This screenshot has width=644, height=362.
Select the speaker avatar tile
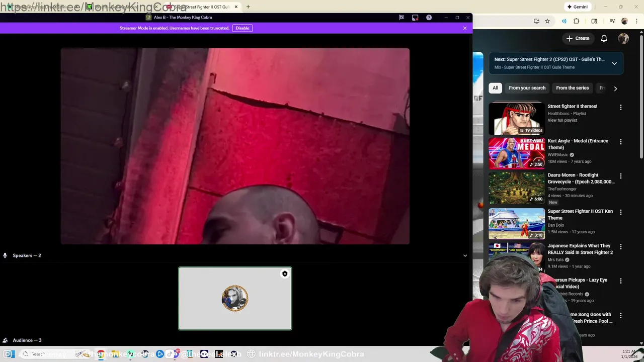(x=235, y=299)
